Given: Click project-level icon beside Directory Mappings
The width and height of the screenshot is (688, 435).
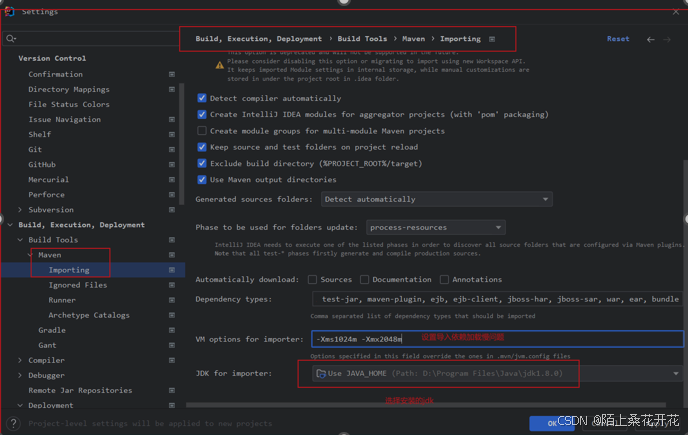Looking at the screenshot, I should (172, 89).
